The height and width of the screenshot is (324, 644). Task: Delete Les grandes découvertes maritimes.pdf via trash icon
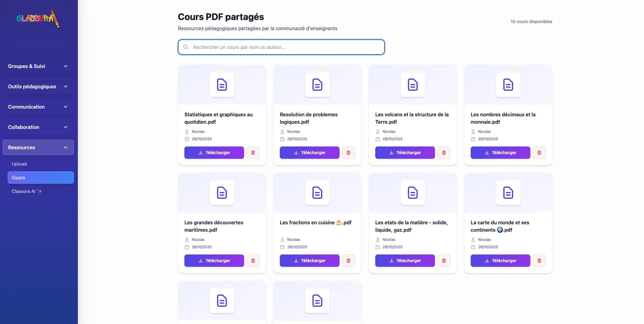click(x=253, y=260)
